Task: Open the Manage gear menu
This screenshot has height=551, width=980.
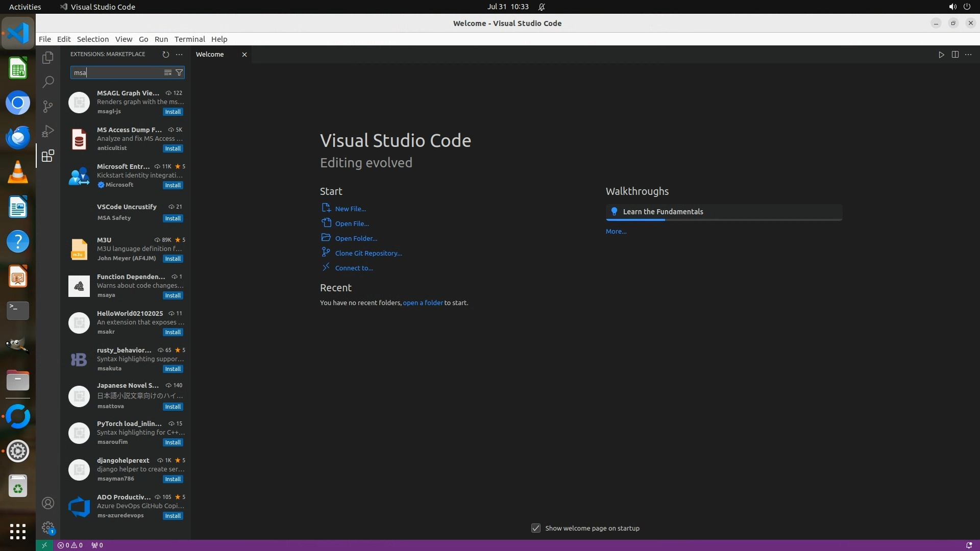Action: (48, 527)
